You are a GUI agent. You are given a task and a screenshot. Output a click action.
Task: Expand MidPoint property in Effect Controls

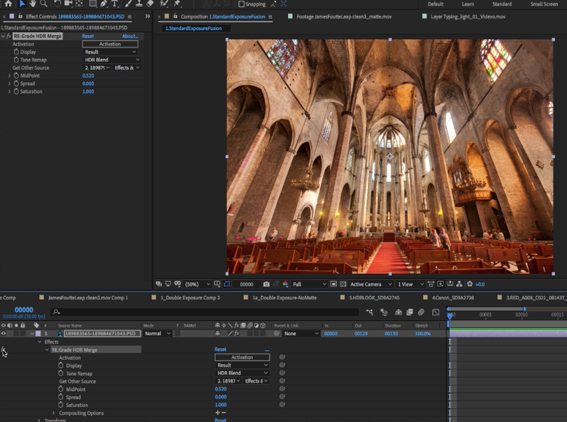point(9,76)
